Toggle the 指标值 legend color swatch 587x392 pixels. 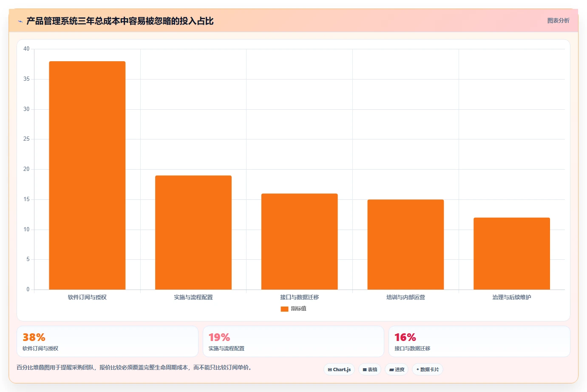point(284,309)
